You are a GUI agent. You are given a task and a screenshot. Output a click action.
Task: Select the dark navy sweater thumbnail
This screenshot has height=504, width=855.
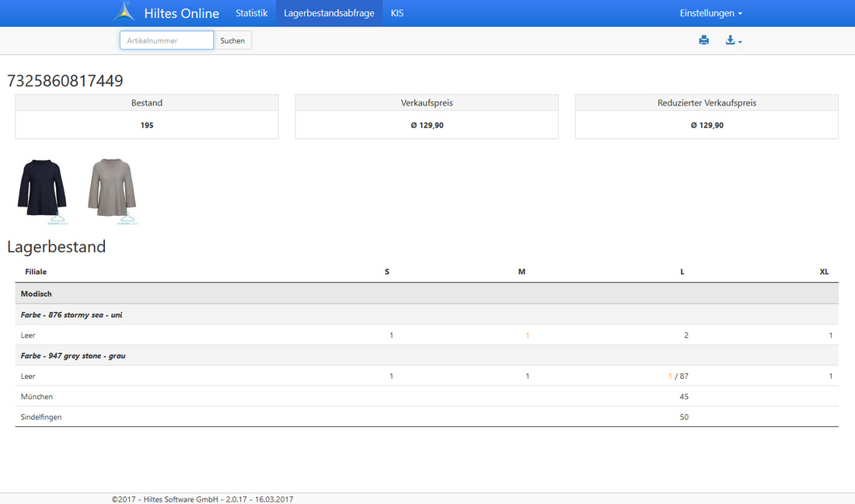pyautogui.click(x=42, y=190)
